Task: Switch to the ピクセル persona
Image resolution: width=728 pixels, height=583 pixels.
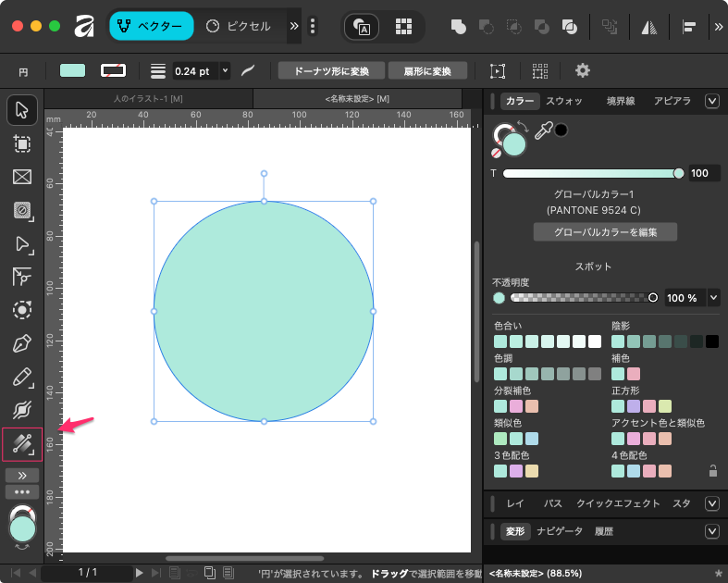Action: click(x=239, y=26)
